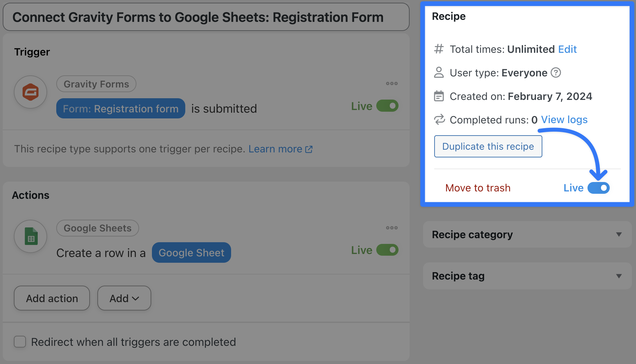This screenshot has width=636, height=364.
Task: Expand the Recipe category panel
Action: pos(618,234)
